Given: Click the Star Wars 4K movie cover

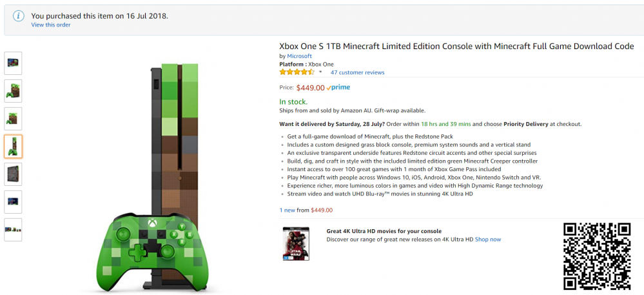Looking at the screenshot, I should (296, 243).
